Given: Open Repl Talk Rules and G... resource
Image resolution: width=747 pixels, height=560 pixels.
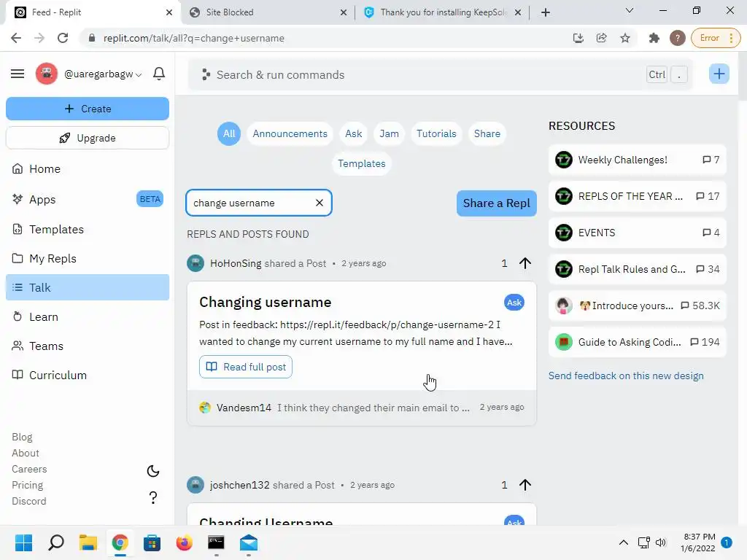Looking at the screenshot, I should 638,270.
